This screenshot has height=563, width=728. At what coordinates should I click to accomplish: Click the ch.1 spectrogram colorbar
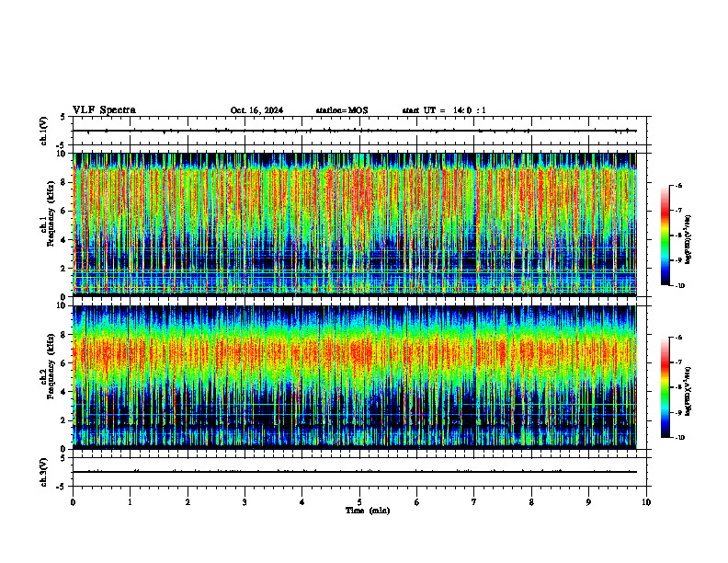click(665, 236)
